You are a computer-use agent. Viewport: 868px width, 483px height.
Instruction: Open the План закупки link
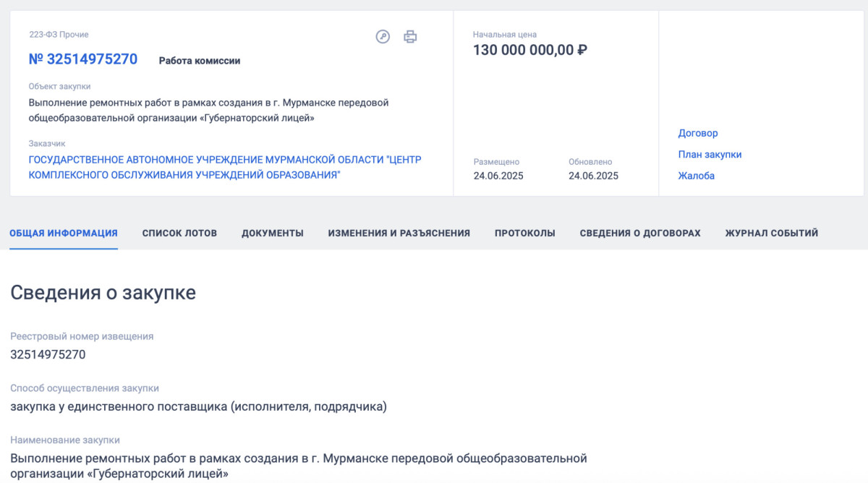click(710, 155)
